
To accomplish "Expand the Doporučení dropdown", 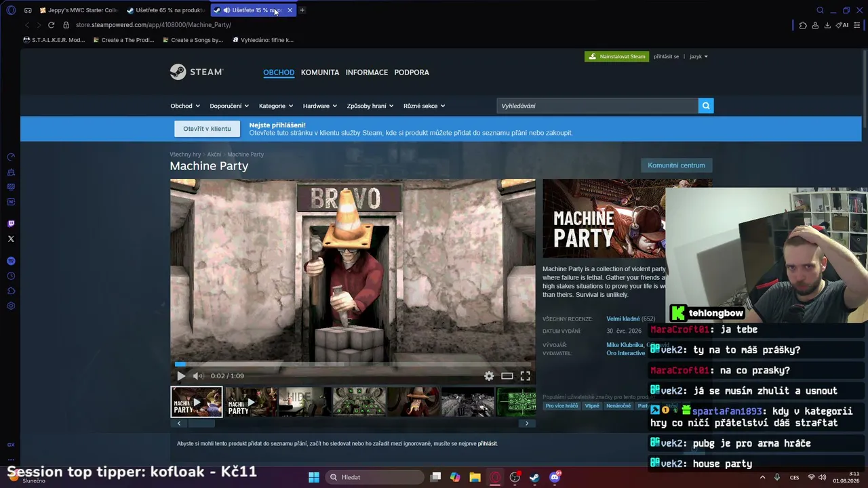I will pyautogui.click(x=229, y=106).
